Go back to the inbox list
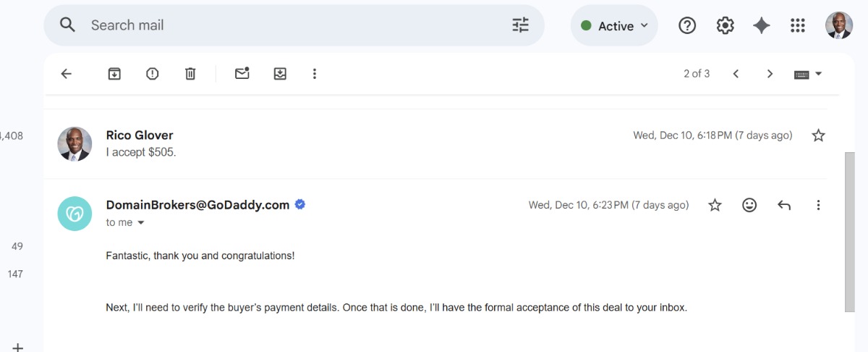This screenshot has width=868, height=352. (67, 74)
